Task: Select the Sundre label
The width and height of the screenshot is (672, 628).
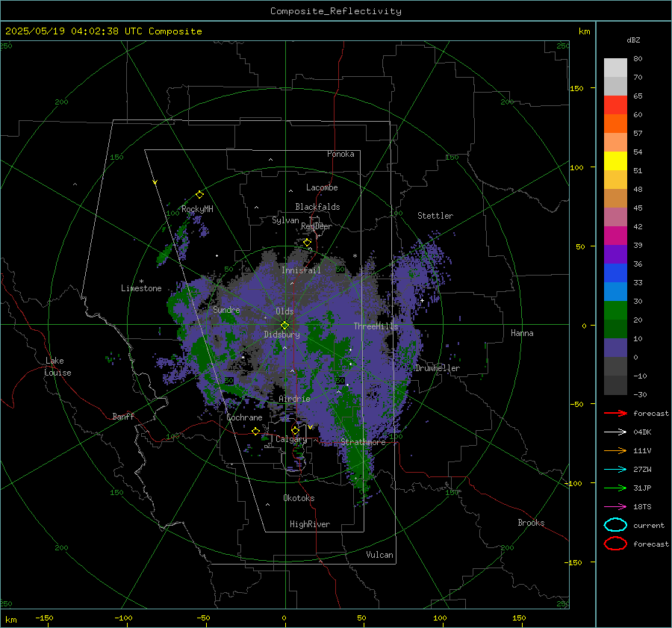Action: coord(226,309)
